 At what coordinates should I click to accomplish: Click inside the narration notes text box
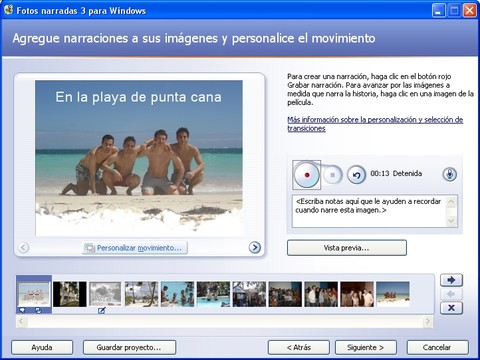tap(369, 211)
